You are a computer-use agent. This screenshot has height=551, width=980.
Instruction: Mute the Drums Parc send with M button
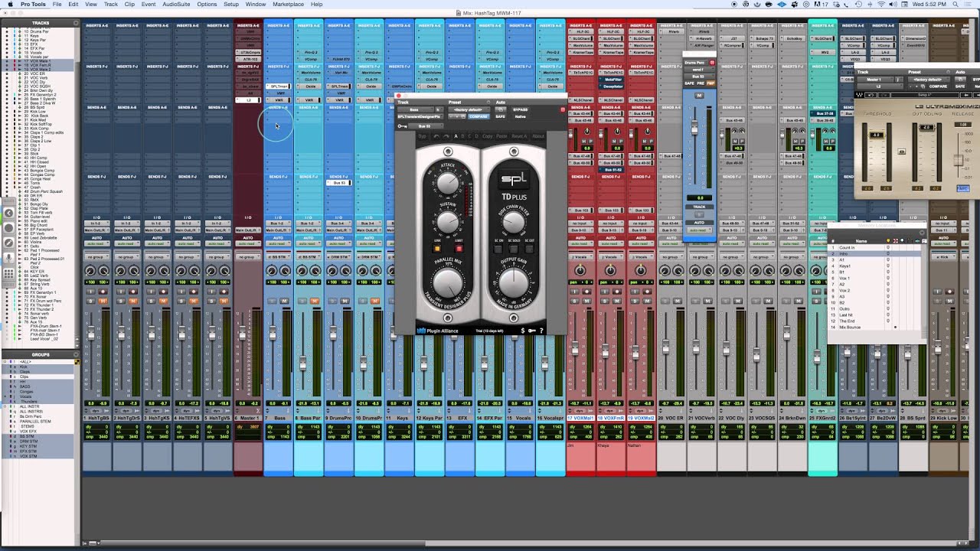coord(699,96)
